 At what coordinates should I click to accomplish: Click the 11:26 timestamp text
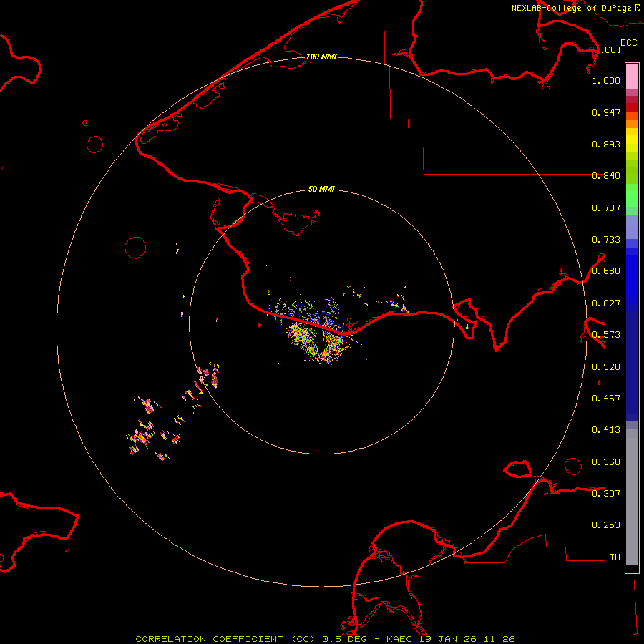coord(499,639)
